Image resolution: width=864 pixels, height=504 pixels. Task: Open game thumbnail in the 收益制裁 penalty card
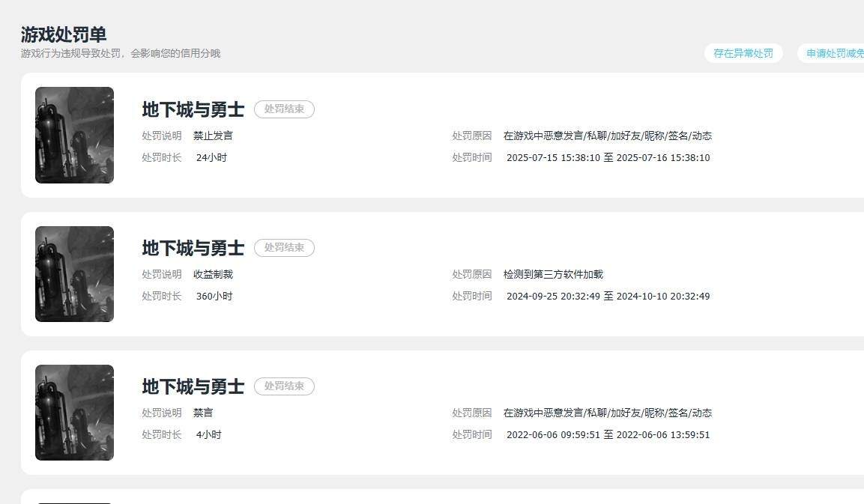74,274
